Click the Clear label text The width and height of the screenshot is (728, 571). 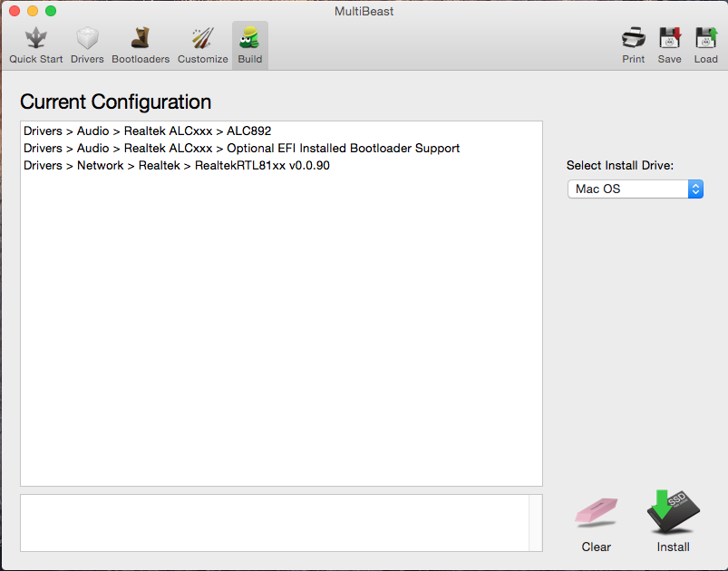[x=596, y=547]
